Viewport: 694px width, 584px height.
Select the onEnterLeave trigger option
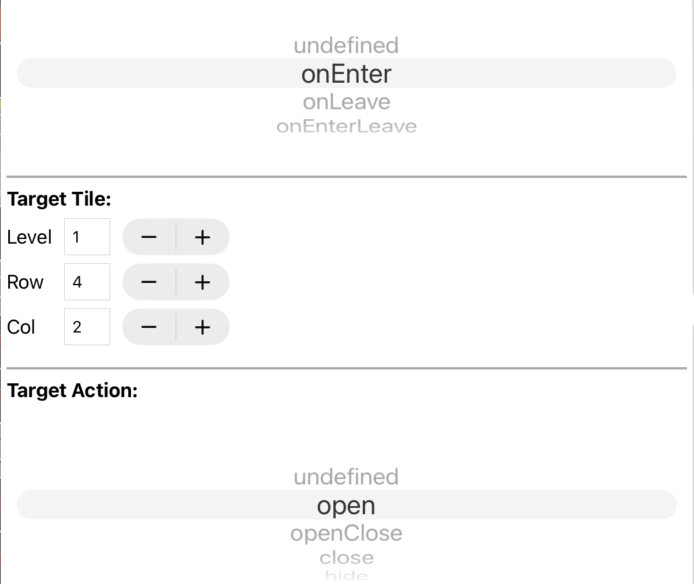tap(346, 126)
